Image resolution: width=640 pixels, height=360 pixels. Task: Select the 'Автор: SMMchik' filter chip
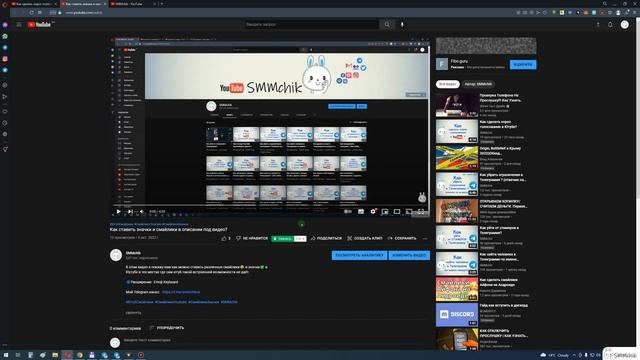[x=478, y=84]
